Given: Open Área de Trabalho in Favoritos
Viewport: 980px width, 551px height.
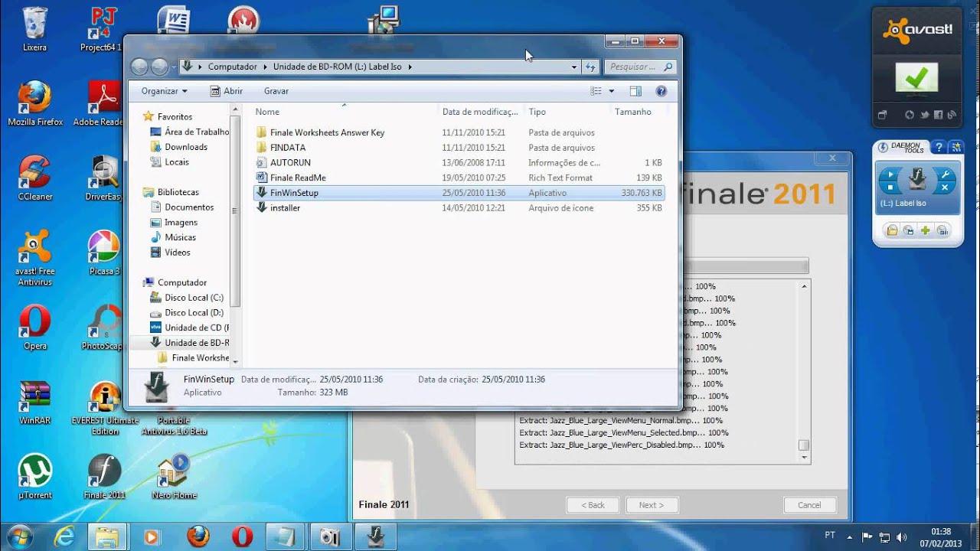Looking at the screenshot, I should pos(190,132).
